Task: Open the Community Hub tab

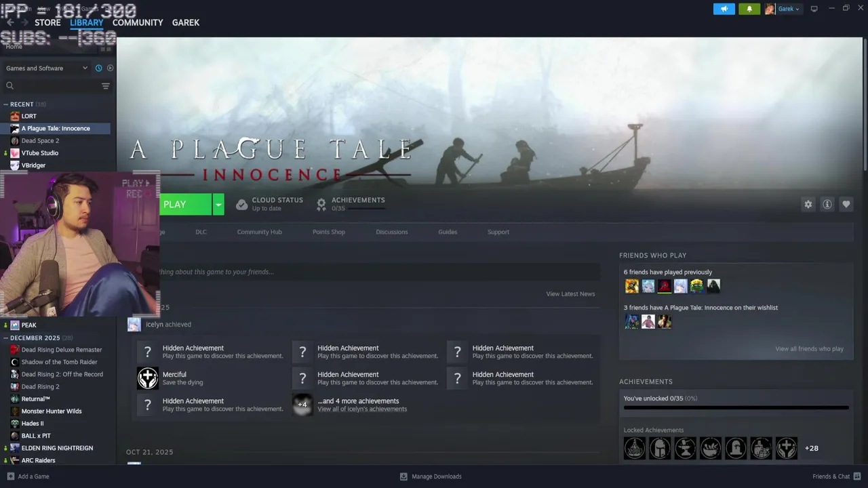Action: pyautogui.click(x=260, y=232)
